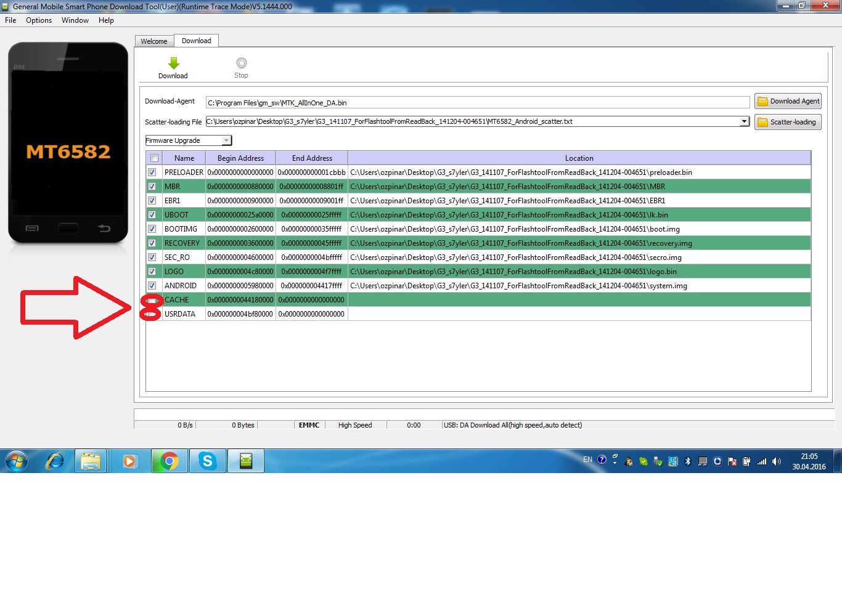This screenshot has width=842, height=616.
Task: Open Skype from the taskbar
Action: pyautogui.click(x=207, y=461)
